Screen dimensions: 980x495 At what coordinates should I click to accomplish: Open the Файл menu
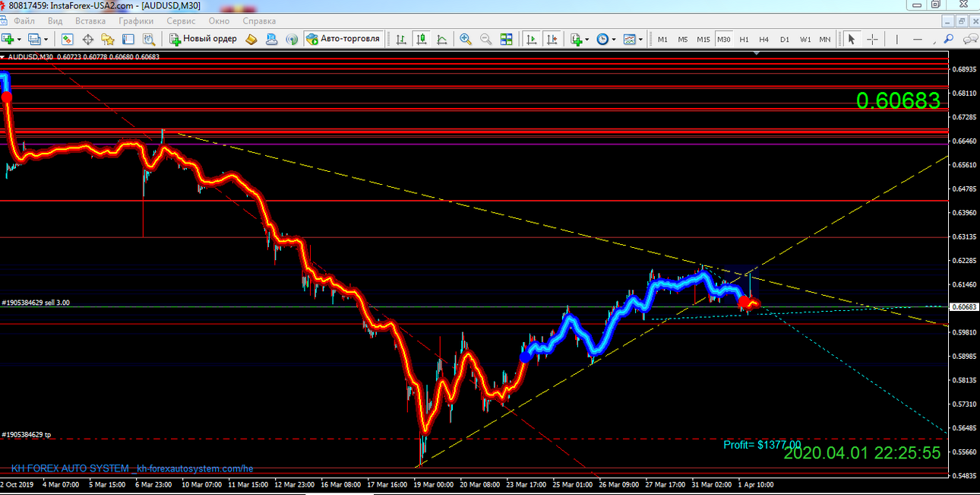[24, 21]
